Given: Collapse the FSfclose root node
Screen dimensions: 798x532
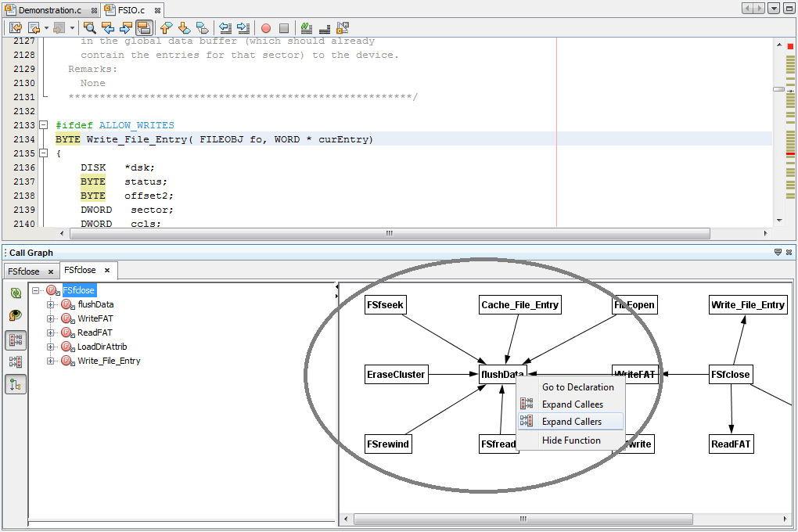Looking at the screenshot, I should tap(37, 290).
